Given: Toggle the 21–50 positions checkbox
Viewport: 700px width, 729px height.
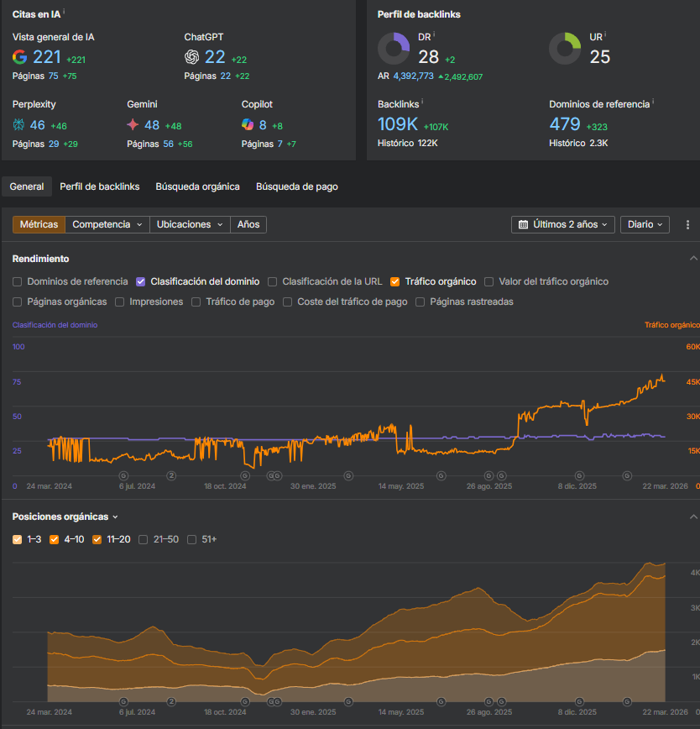Looking at the screenshot, I should coord(144,539).
